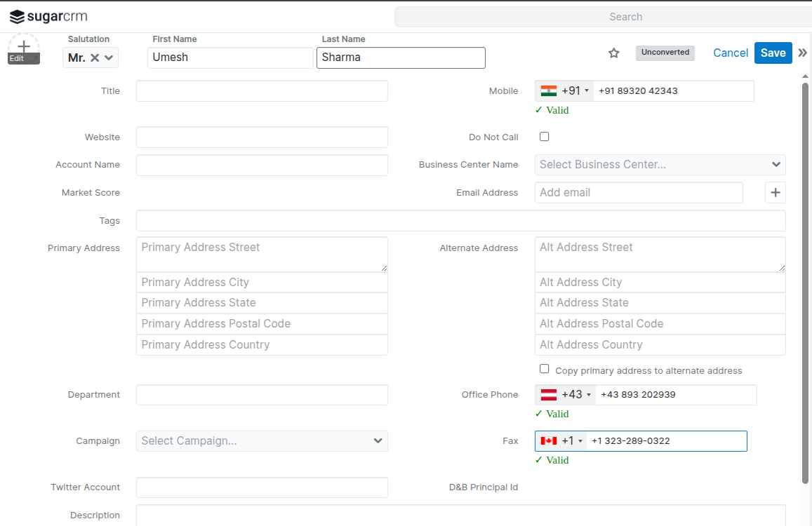Expand side panel with double-arrow icon
The height and width of the screenshot is (526, 812).
(x=803, y=53)
